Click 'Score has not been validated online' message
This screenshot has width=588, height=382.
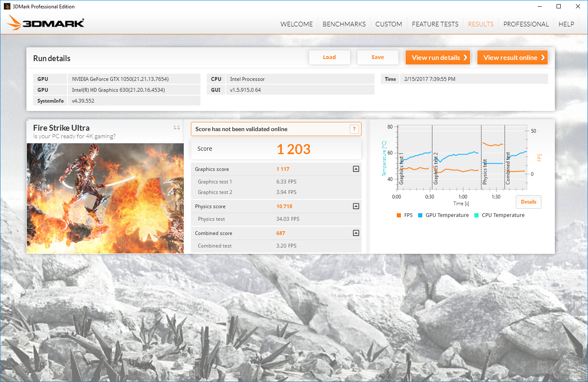click(241, 129)
